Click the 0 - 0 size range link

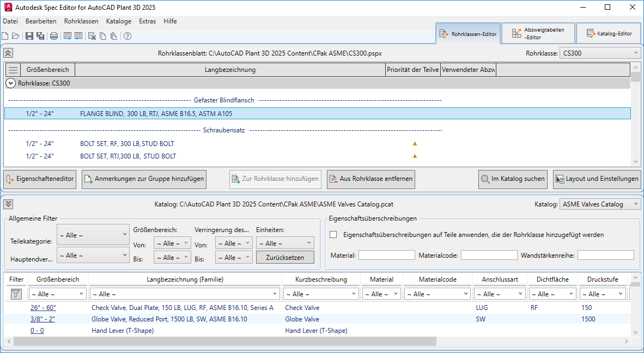(x=37, y=331)
